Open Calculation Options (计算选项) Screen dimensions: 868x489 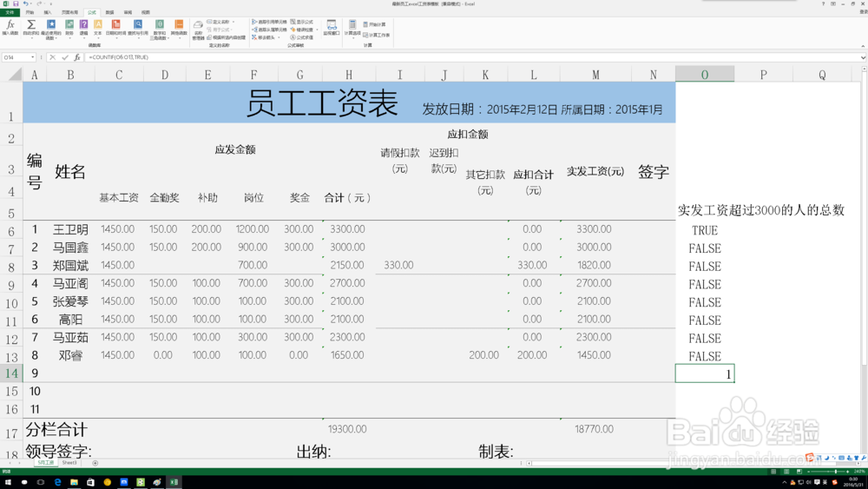point(352,28)
